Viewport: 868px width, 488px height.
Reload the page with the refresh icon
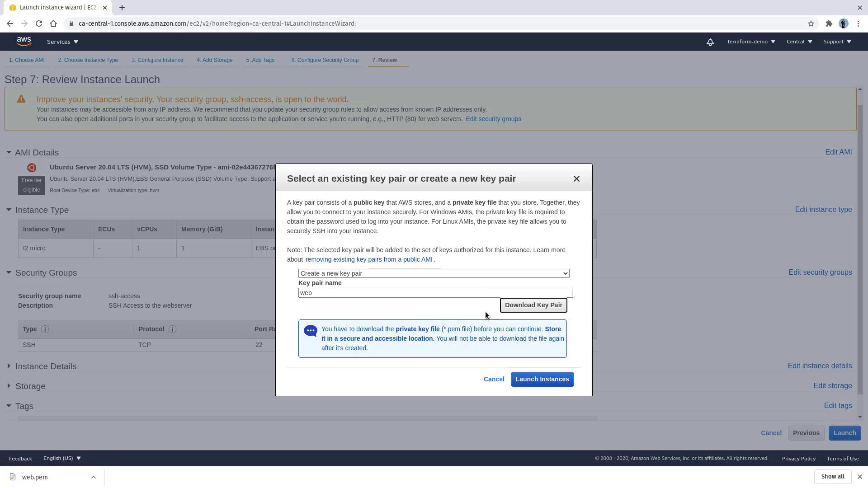tap(39, 23)
